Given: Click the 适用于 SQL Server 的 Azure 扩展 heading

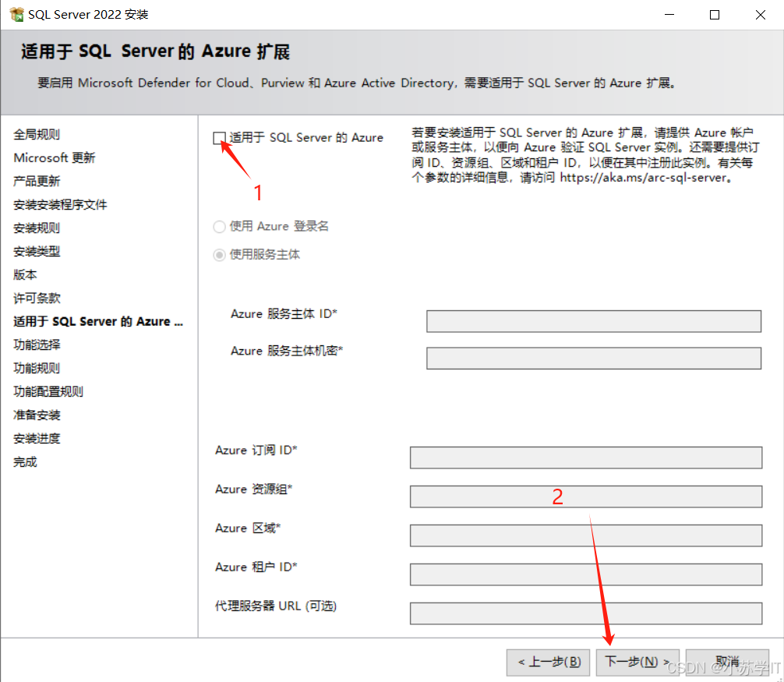Looking at the screenshot, I should click(x=156, y=51).
